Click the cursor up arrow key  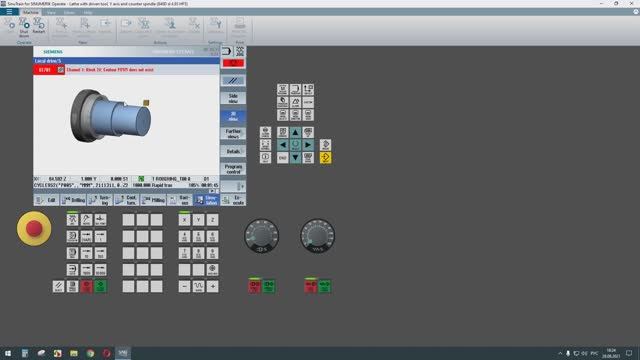(x=295, y=132)
